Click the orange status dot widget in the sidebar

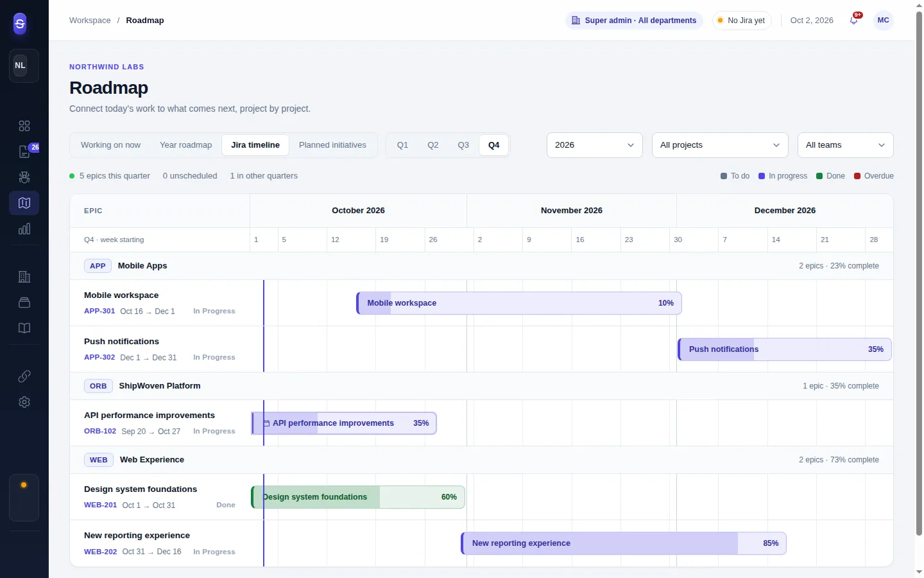coord(24,497)
